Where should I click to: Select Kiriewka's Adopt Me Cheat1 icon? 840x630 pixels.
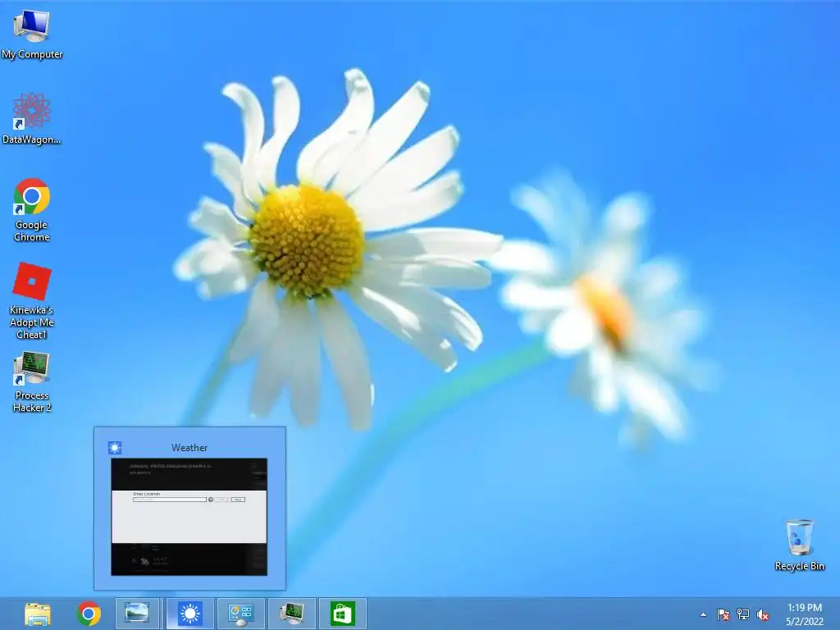pyautogui.click(x=32, y=300)
